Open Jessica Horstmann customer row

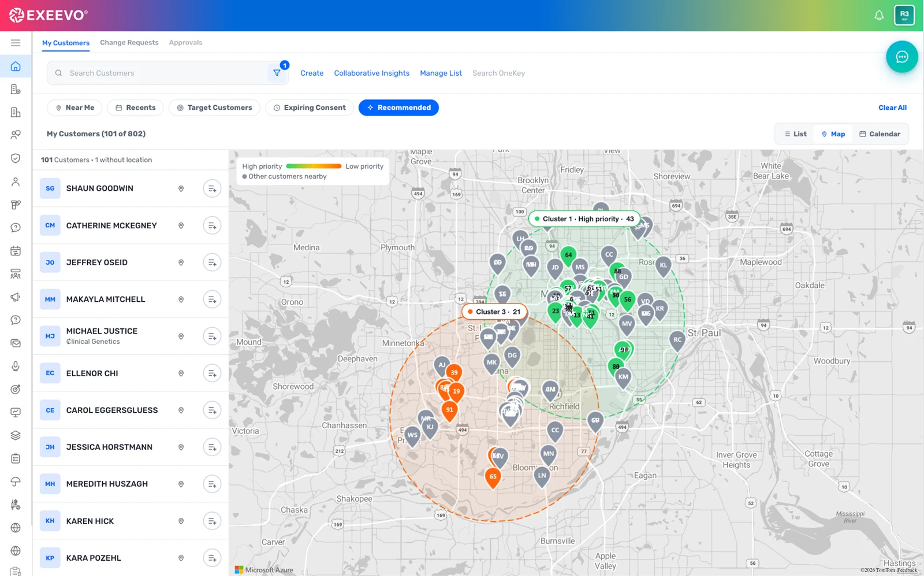(131, 447)
